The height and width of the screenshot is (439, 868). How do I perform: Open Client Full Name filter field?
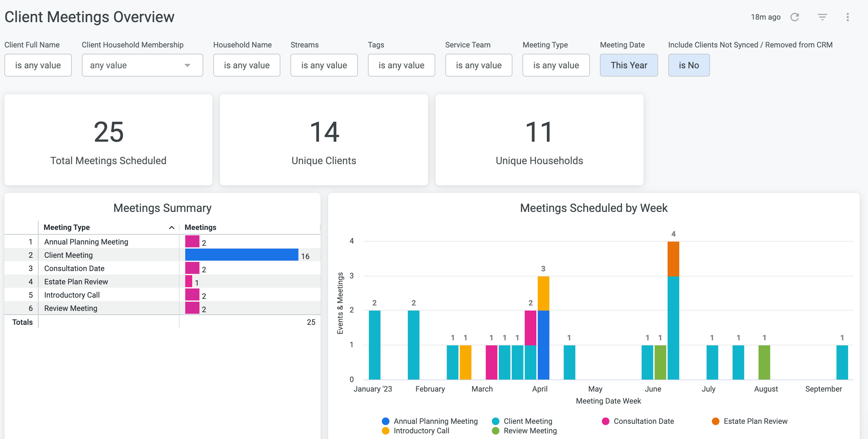tap(38, 65)
